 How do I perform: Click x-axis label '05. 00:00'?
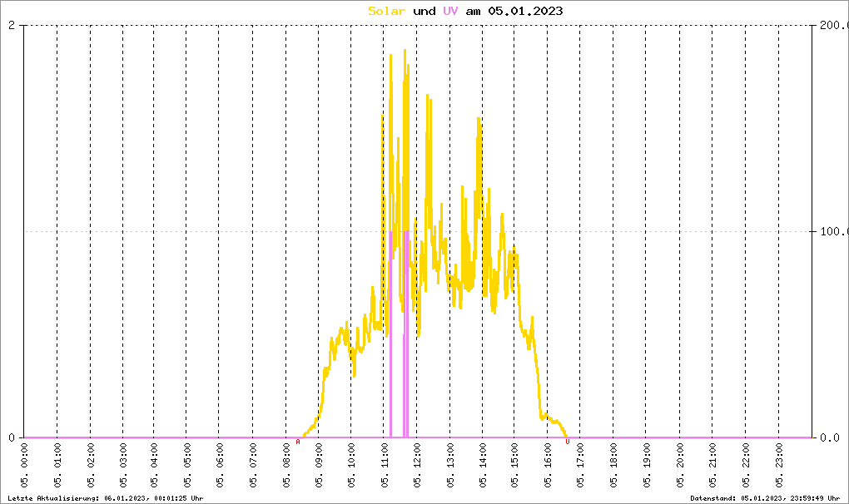point(24,466)
